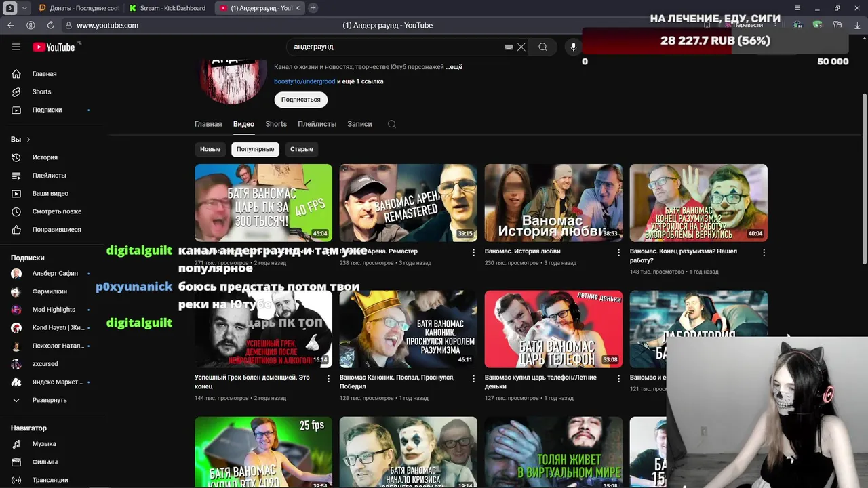
Task: Focus the www.youtube.com address bar
Action: point(107,25)
